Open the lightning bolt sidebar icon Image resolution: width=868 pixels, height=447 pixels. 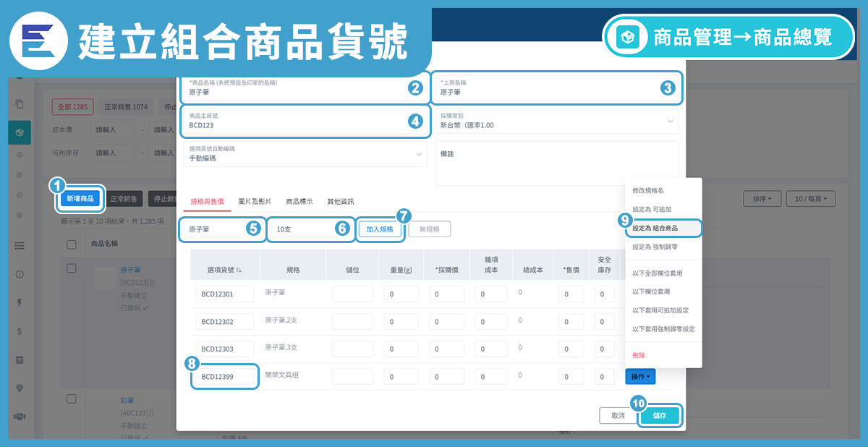tap(20, 302)
